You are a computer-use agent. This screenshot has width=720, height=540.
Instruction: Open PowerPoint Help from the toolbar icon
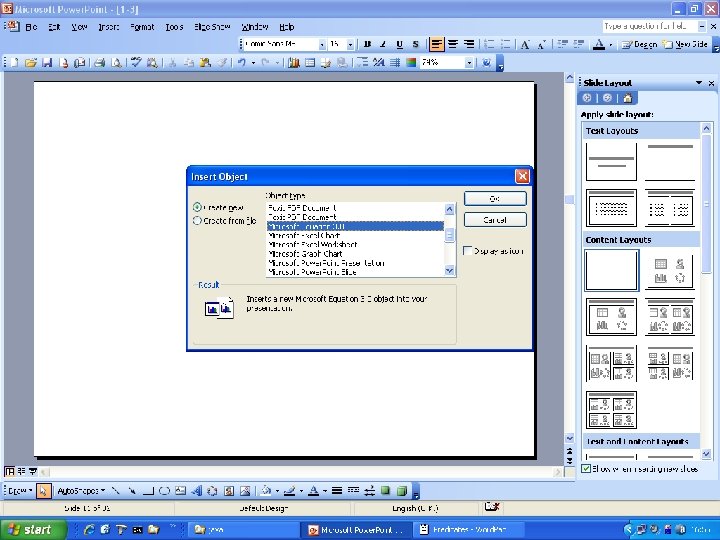click(x=486, y=62)
